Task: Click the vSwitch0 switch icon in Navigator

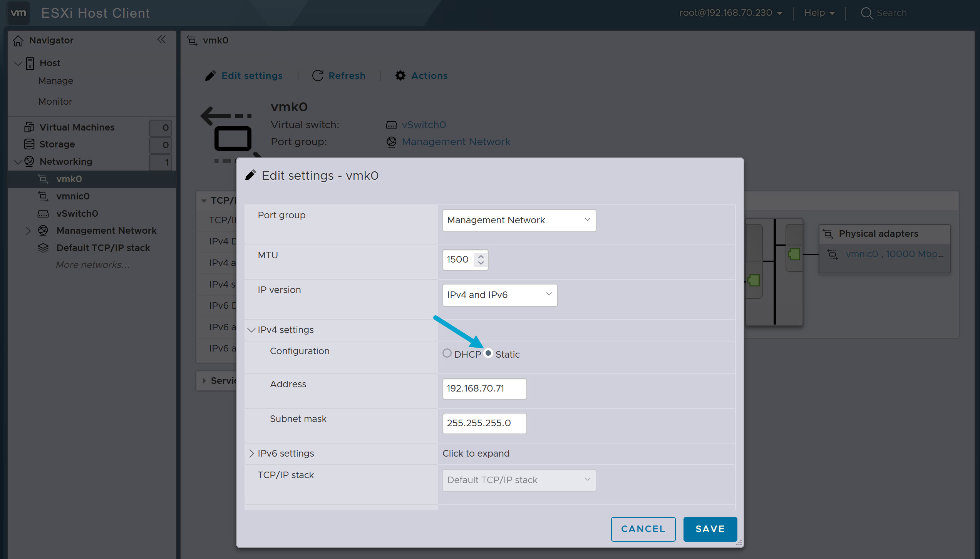Action: pyautogui.click(x=43, y=213)
